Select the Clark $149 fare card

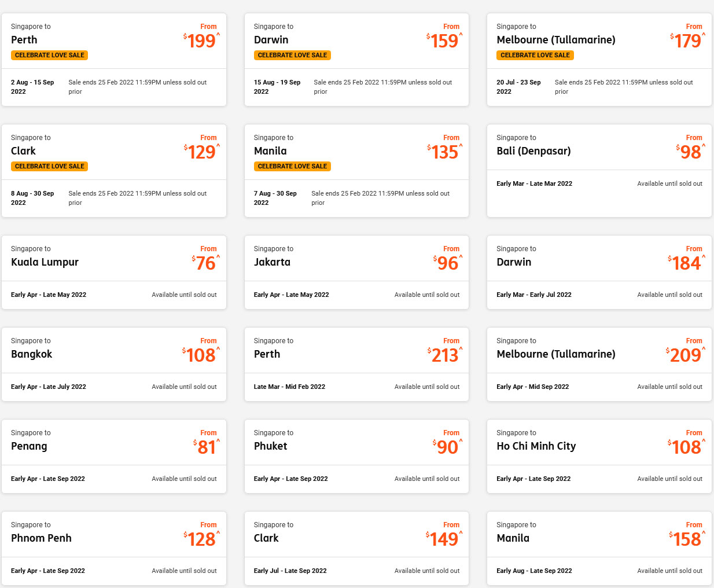(x=356, y=548)
